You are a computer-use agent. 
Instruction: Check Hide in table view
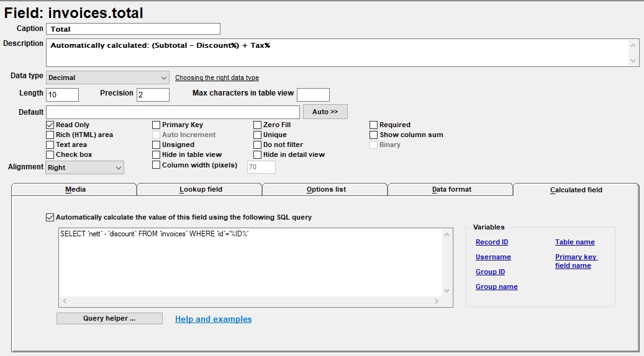pyautogui.click(x=156, y=154)
